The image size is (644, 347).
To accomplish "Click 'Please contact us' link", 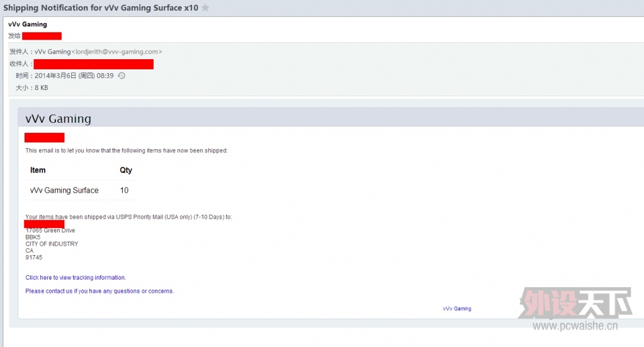I will pos(100,291).
